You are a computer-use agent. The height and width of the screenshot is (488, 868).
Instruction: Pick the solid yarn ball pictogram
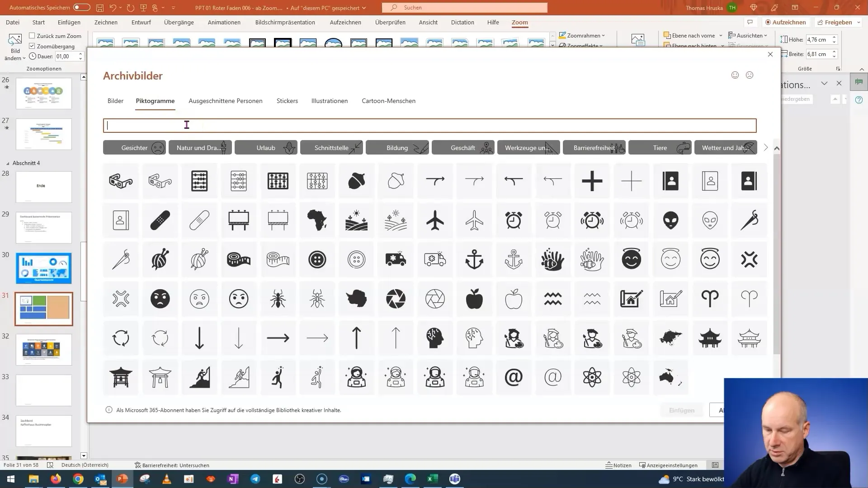160,260
